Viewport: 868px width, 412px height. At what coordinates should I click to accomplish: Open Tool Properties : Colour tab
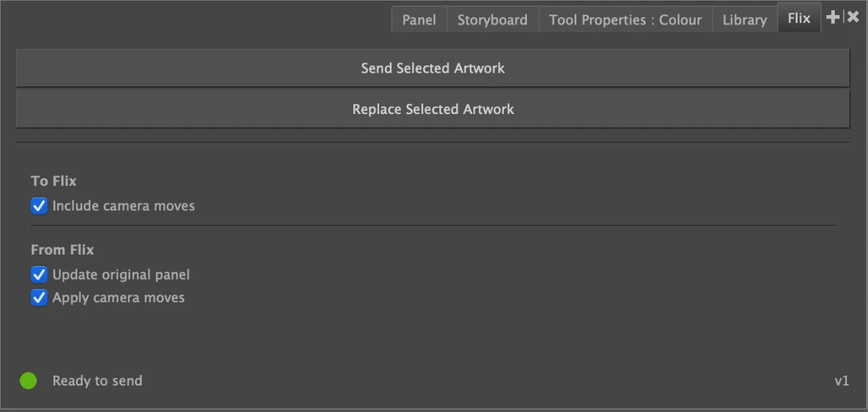click(x=625, y=20)
